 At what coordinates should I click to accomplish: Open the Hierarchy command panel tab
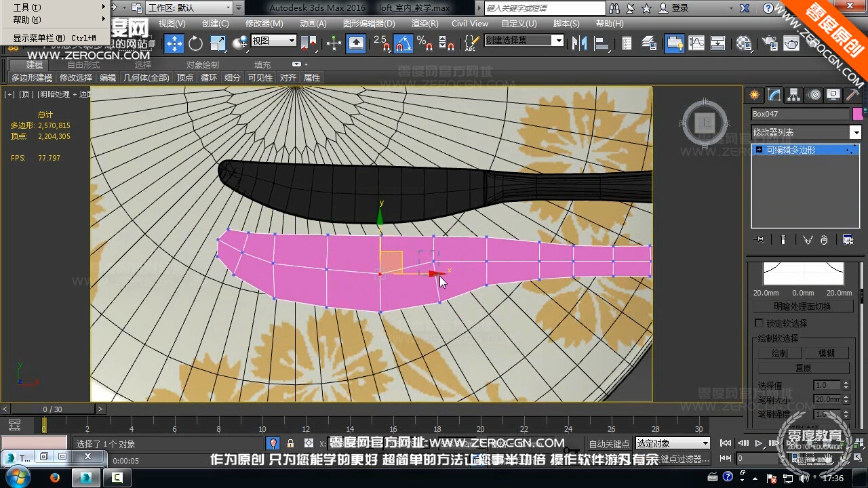click(794, 95)
